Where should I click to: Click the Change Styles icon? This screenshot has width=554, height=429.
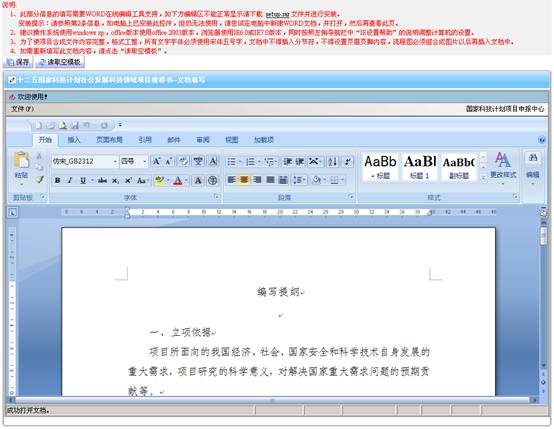(x=503, y=165)
